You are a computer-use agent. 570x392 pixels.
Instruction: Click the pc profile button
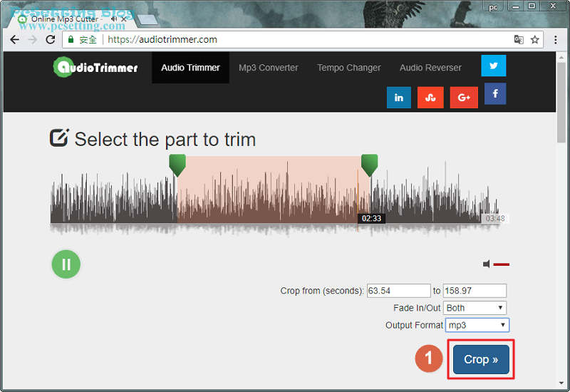tap(493, 6)
